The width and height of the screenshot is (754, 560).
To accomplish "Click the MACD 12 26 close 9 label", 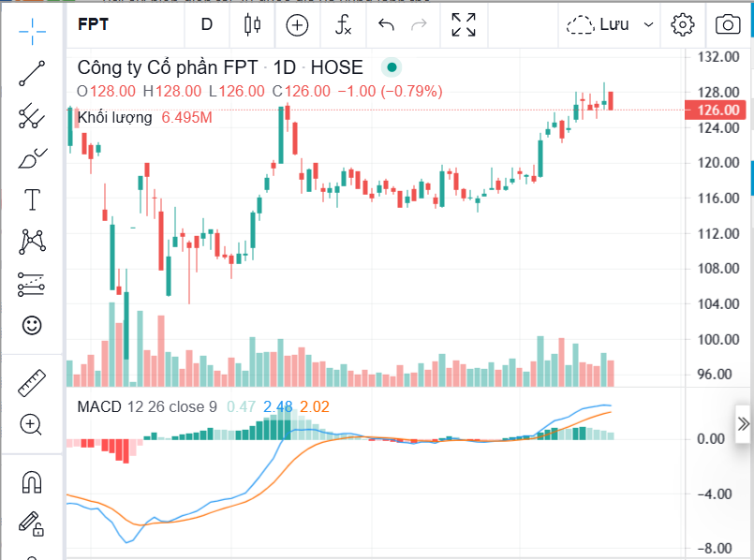I will [x=147, y=407].
